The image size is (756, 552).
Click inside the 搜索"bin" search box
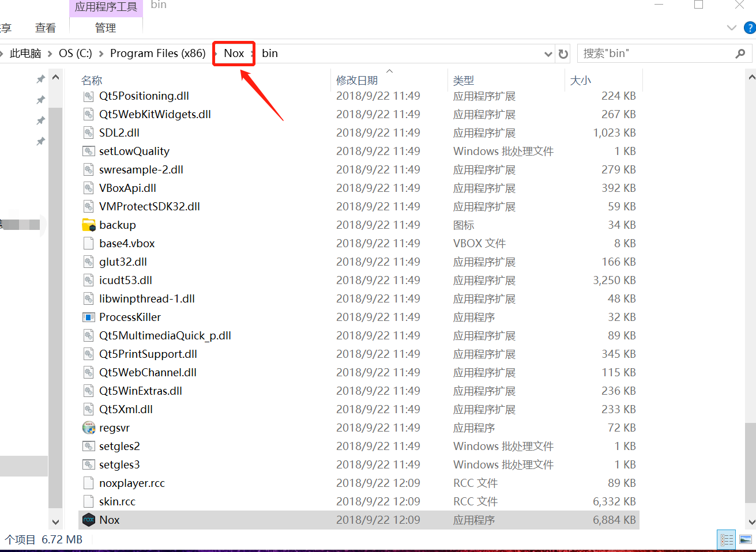tap(634, 53)
